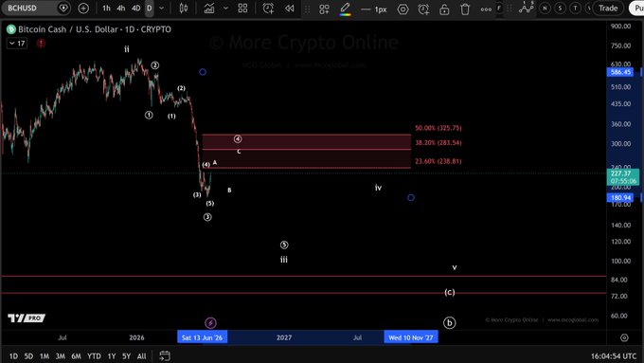
Task: Select the 50.00% (325.75) Fibonacci label
Action: [x=438, y=128]
